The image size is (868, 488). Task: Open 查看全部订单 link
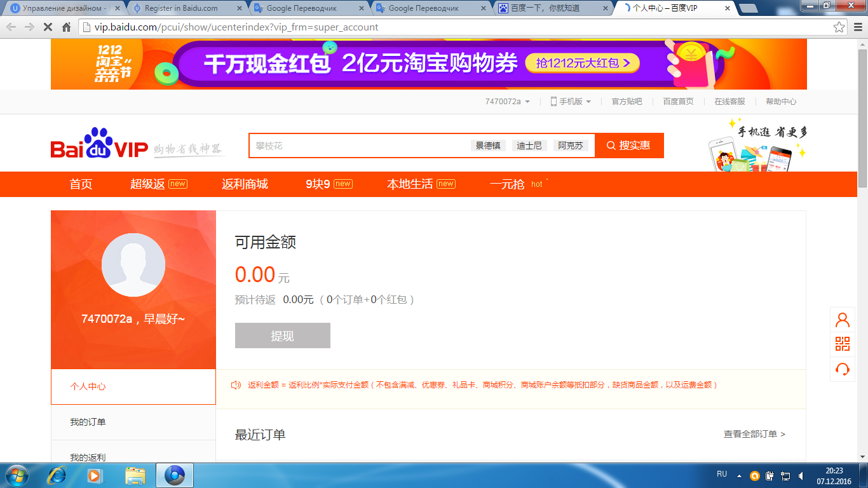754,434
